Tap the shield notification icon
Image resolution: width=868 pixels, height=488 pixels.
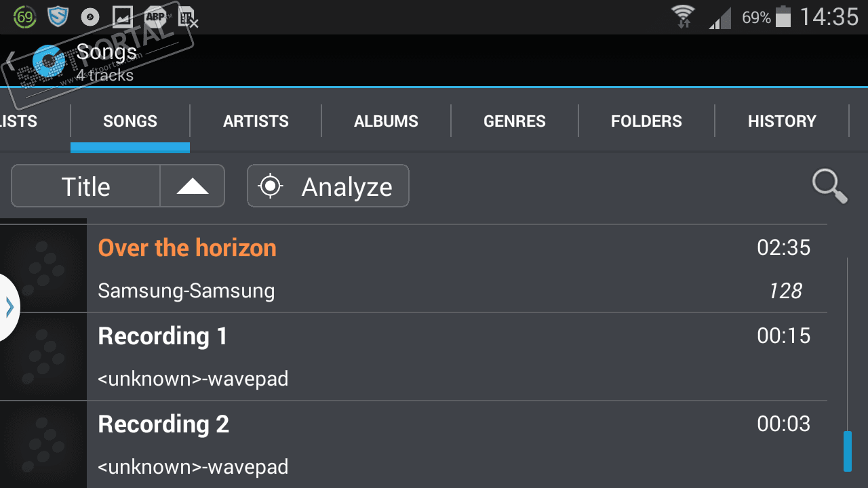(x=58, y=17)
